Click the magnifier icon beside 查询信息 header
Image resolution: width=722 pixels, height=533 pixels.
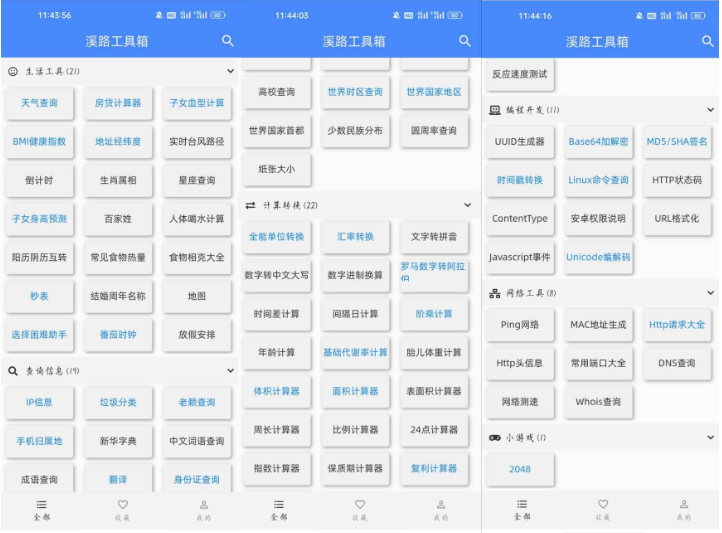(13, 371)
